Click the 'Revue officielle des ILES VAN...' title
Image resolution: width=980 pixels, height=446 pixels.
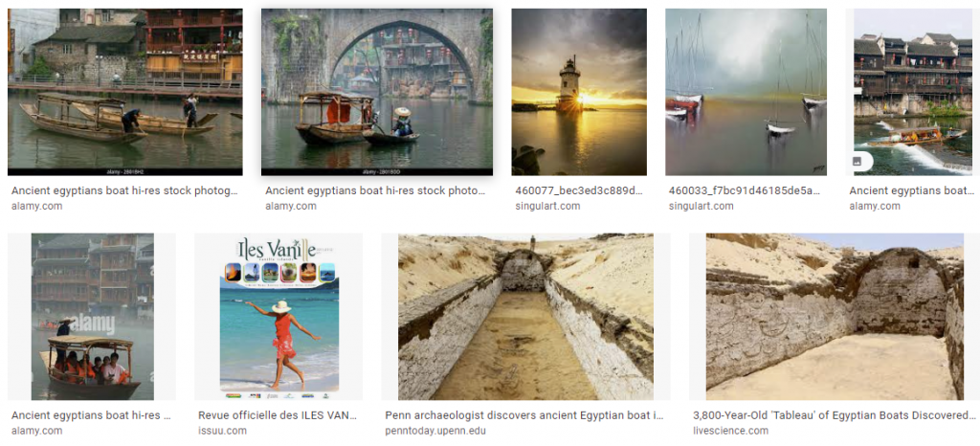point(278,415)
